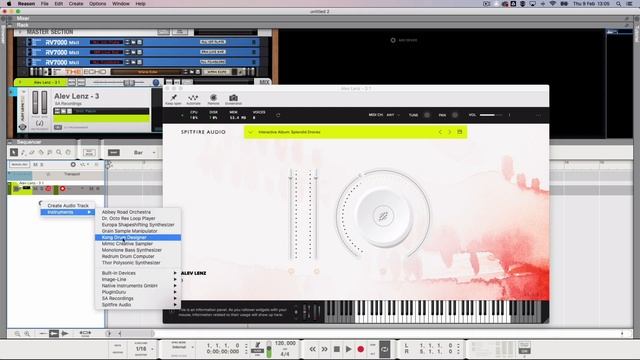Open the Options menu in menu bar
The image size is (640, 360).
click(98, 4)
